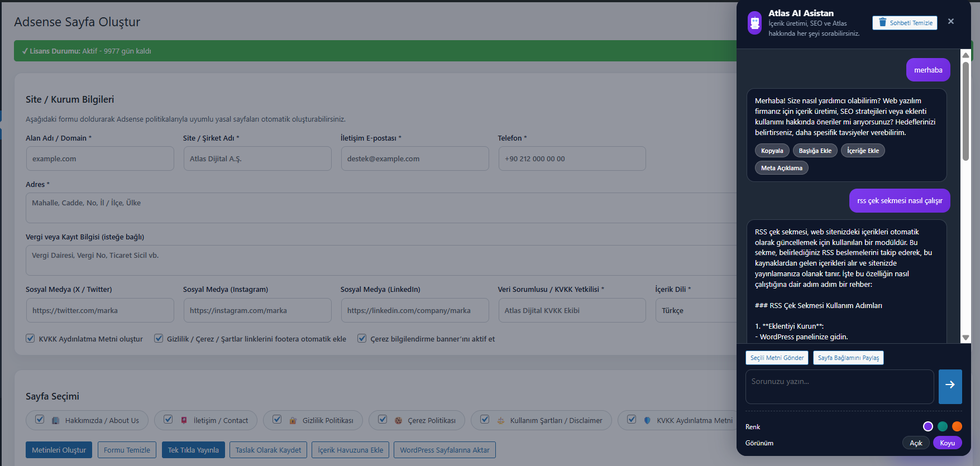Viewport: 980px width, 466px height.
Task: Click the chat scrollbar thumb
Action: [x=965, y=111]
